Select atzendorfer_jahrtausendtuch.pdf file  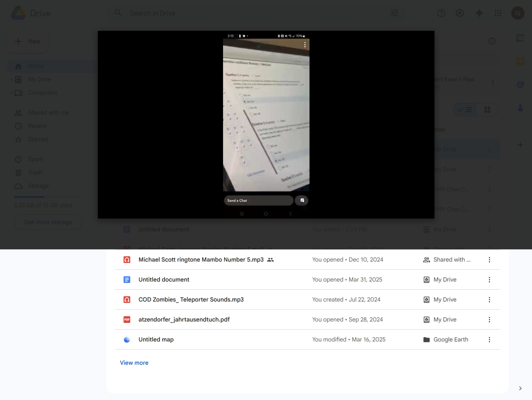click(x=308, y=320)
